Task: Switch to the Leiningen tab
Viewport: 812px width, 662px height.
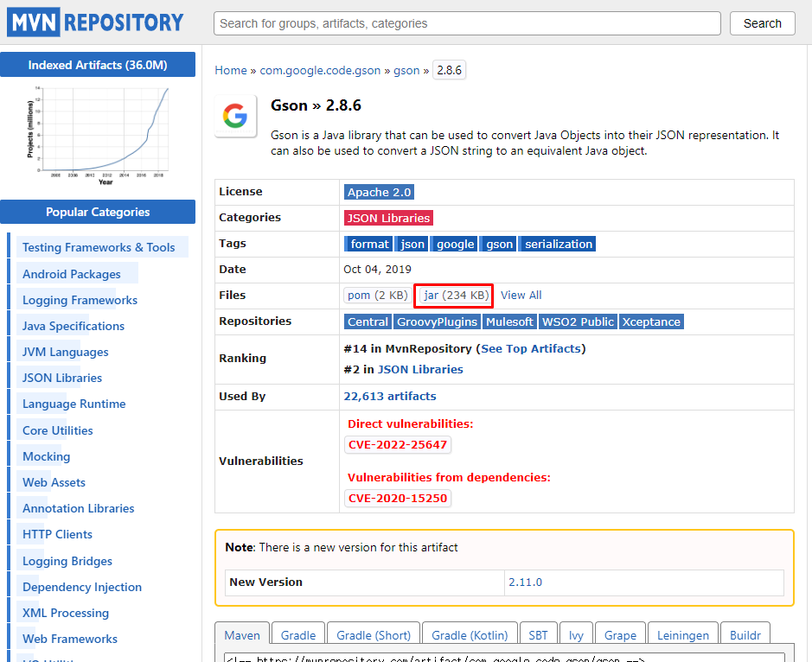Action: (683, 635)
